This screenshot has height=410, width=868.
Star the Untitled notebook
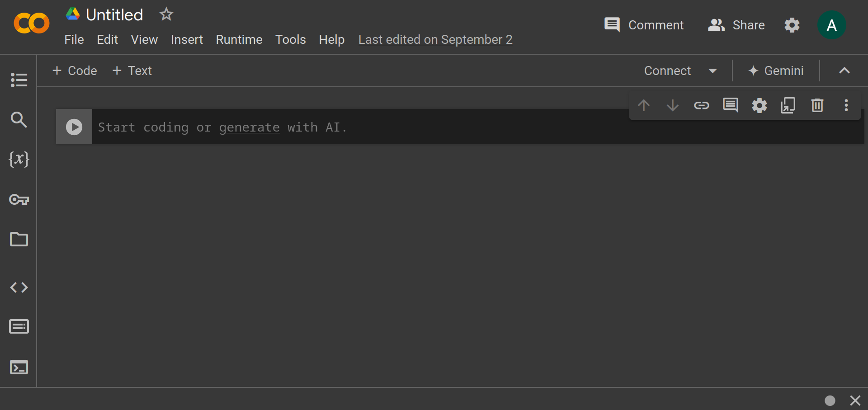point(166,14)
